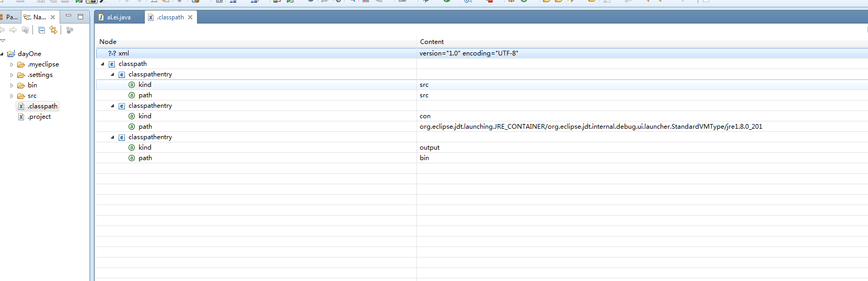Viewport: 868px width, 281px height.
Task: Close the Na... Navigator tab
Action: tap(53, 17)
